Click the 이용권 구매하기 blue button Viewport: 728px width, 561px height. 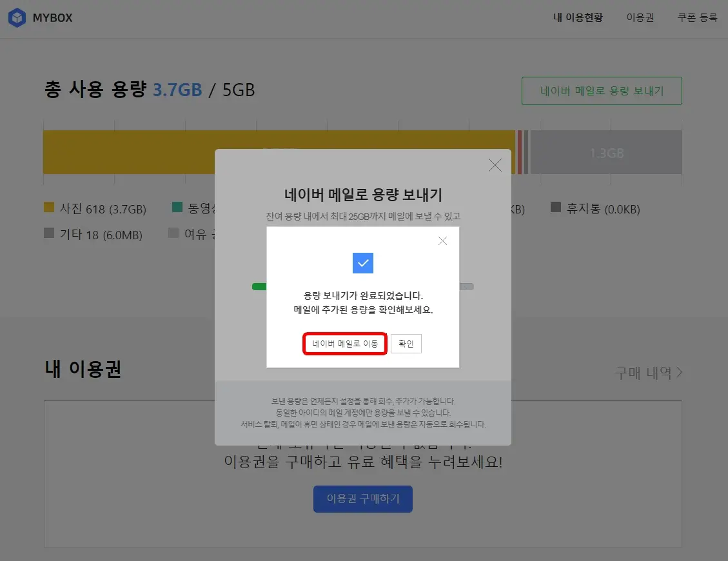coord(362,498)
